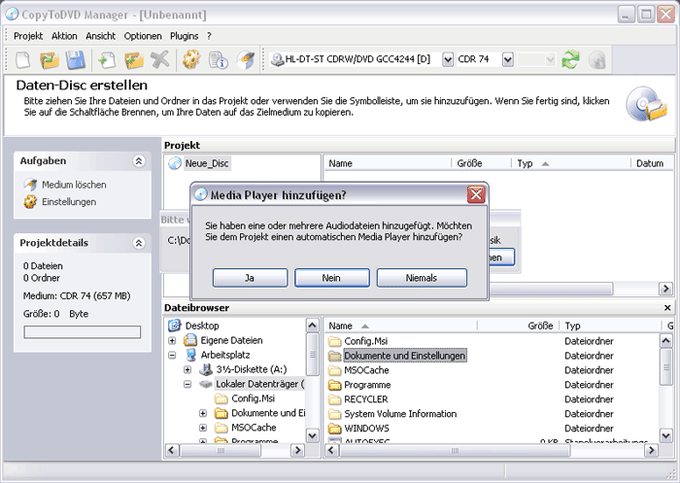Add folder with the folder-plus toolbar icon
Viewport: 680px width, 483px height.
coord(134,59)
